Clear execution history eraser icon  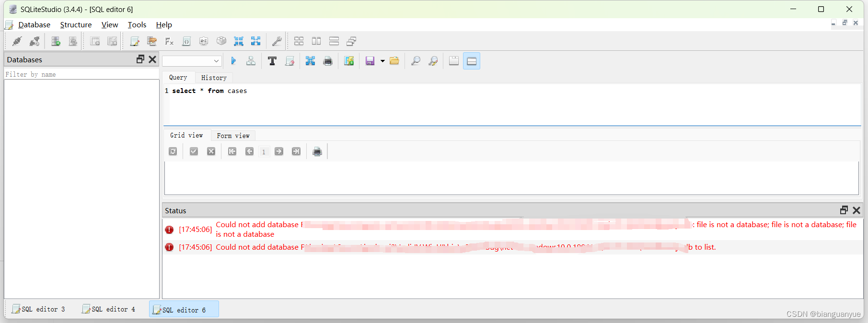(x=289, y=61)
